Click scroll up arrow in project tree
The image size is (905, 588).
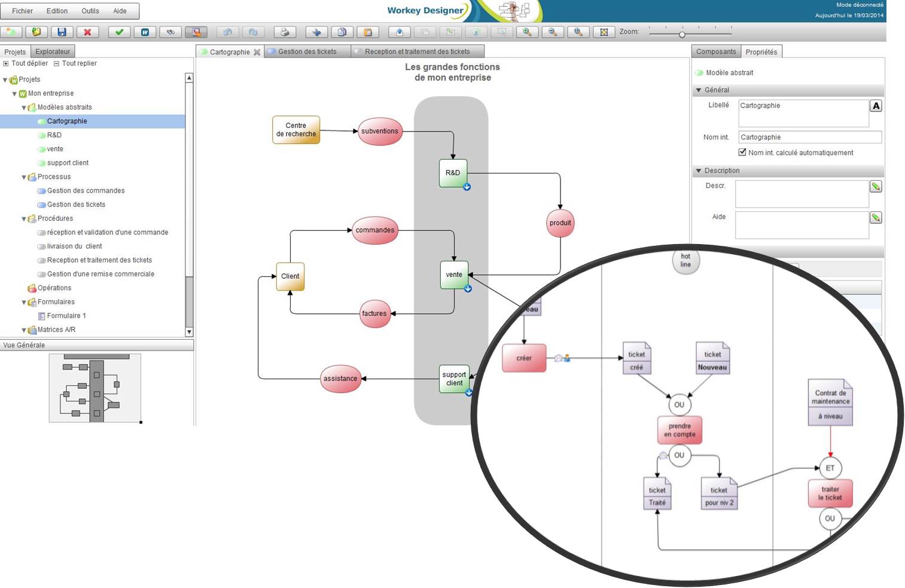[189, 78]
